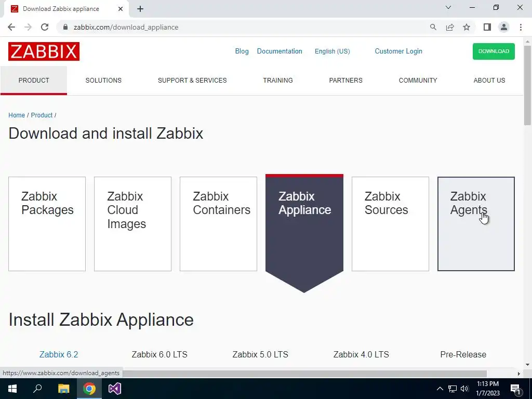The image size is (532, 399).
Task: Open Chrome profile avatar
Action: 504,27
